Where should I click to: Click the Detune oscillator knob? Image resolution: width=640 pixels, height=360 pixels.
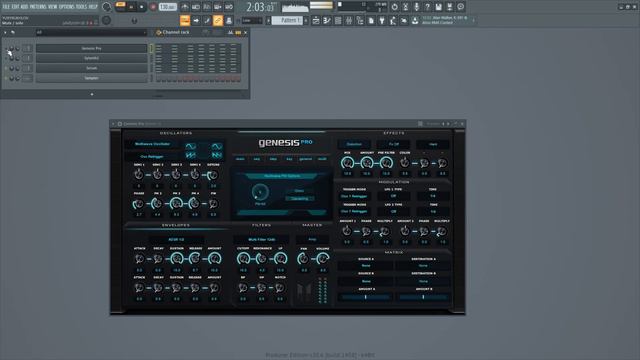click(213, 175)
